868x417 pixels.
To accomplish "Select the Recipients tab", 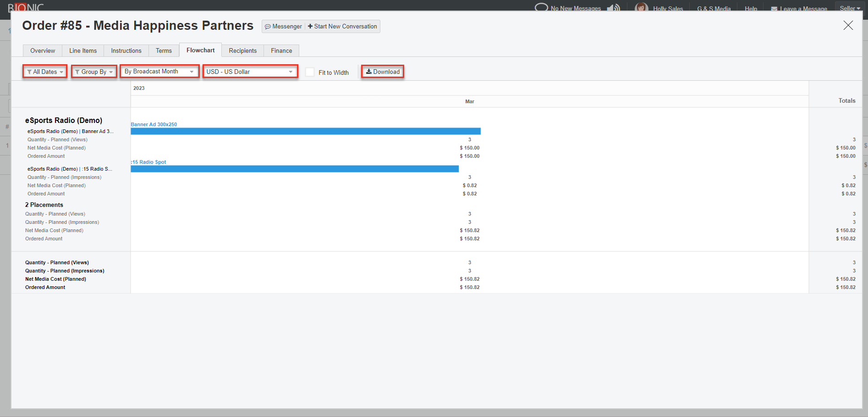I will 242,50.
